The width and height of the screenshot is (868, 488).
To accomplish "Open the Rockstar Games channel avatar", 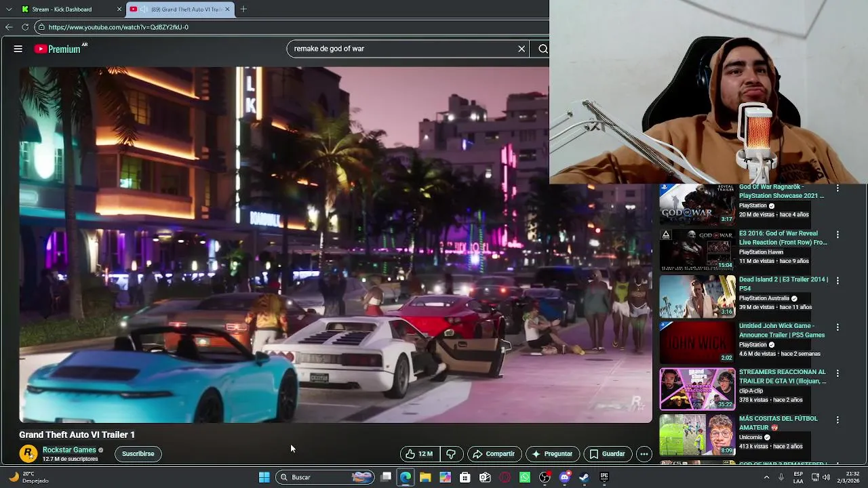I will coord(28,453).
